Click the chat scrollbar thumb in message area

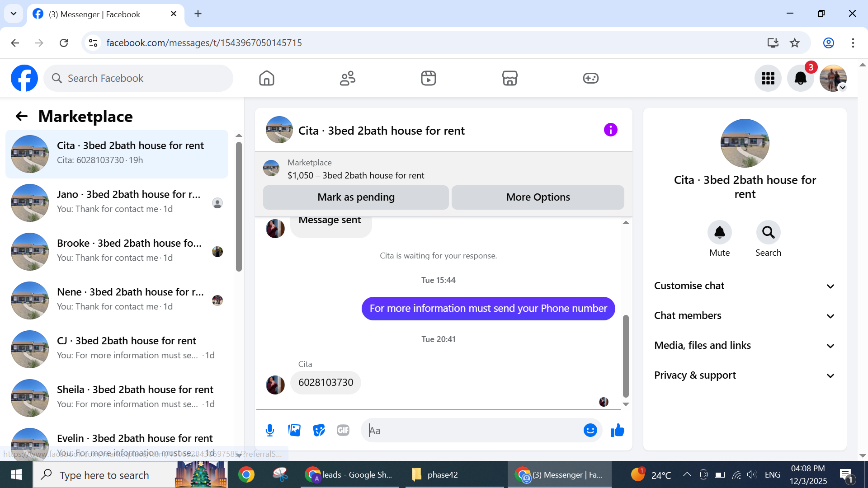[626, 356]
